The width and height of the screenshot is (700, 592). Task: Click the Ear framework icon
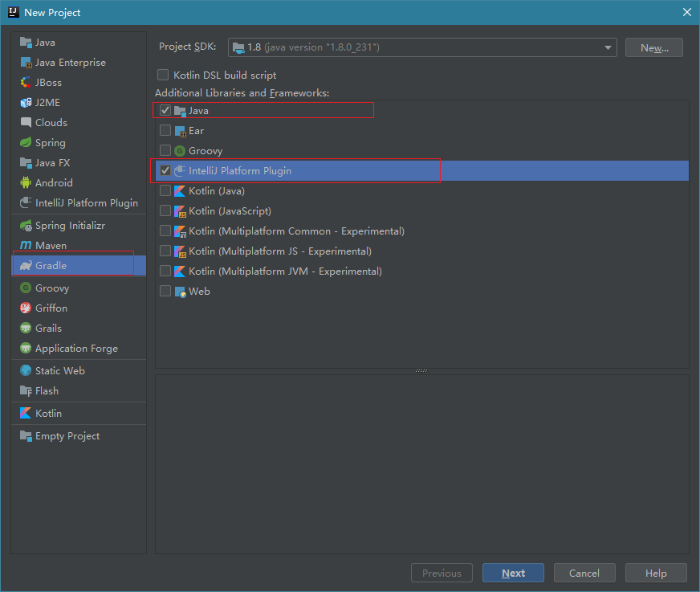[x=180, y=131]
